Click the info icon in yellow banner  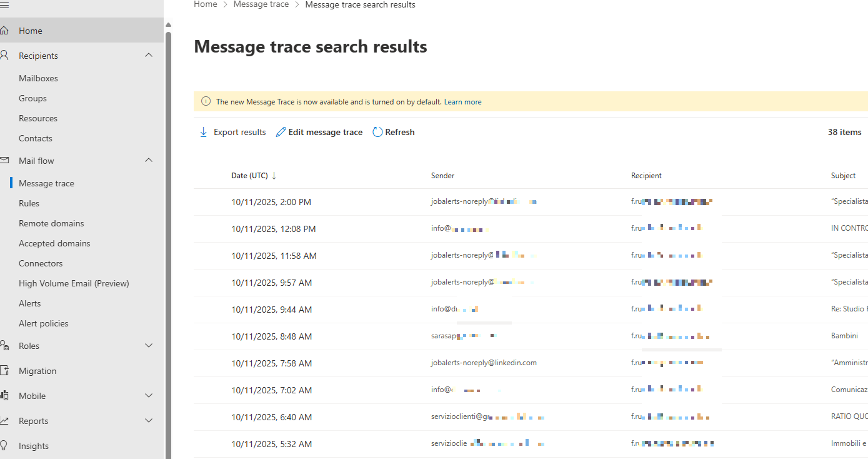point(206,102)
